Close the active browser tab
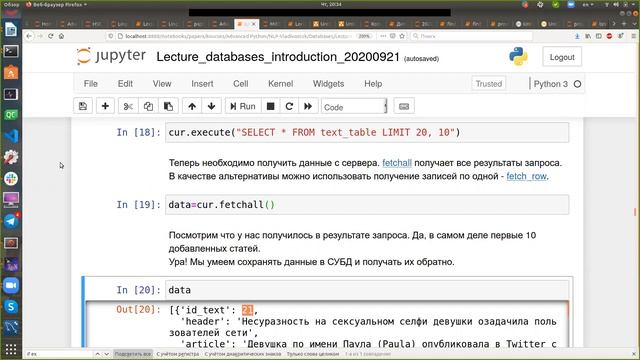This screenshot has height=360, width=640. 253,24
